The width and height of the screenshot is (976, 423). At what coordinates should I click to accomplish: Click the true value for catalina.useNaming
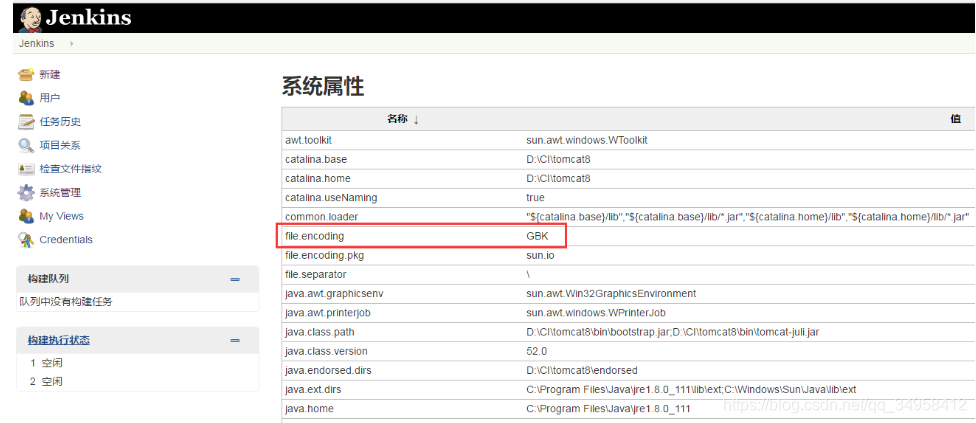click(x=535, y=198)
